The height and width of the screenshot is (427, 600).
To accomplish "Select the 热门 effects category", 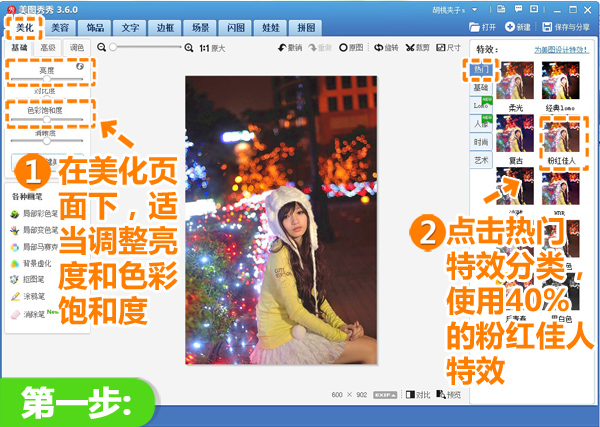I will [x=481, y=71].
